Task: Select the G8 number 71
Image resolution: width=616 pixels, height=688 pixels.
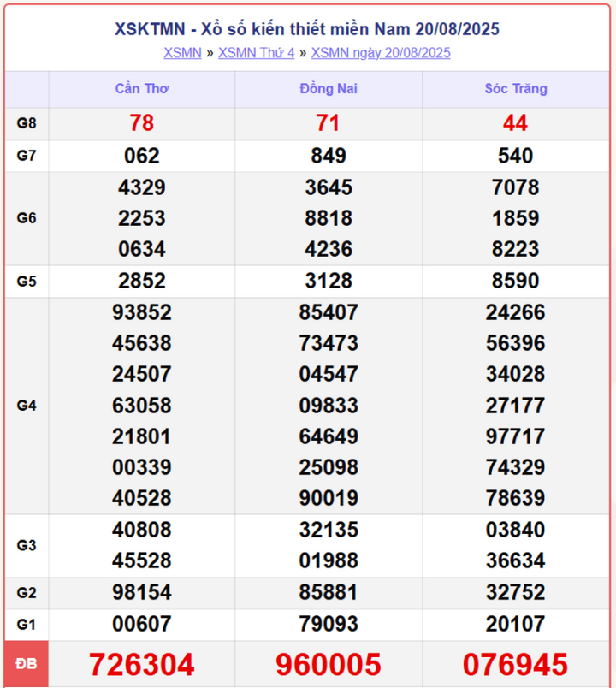Action: [x=329, y=123]
